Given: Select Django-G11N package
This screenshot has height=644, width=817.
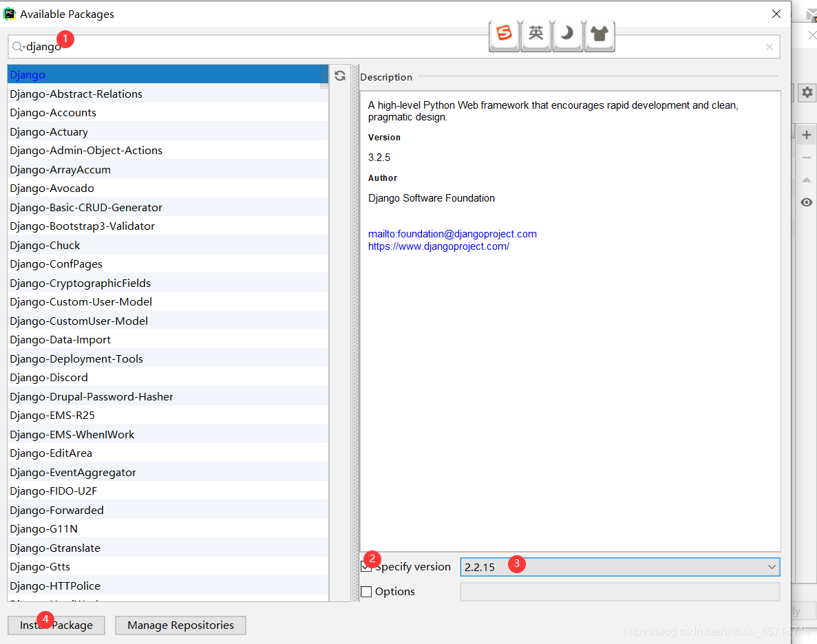Looking at the screenshot, I should tap(168, 529).
